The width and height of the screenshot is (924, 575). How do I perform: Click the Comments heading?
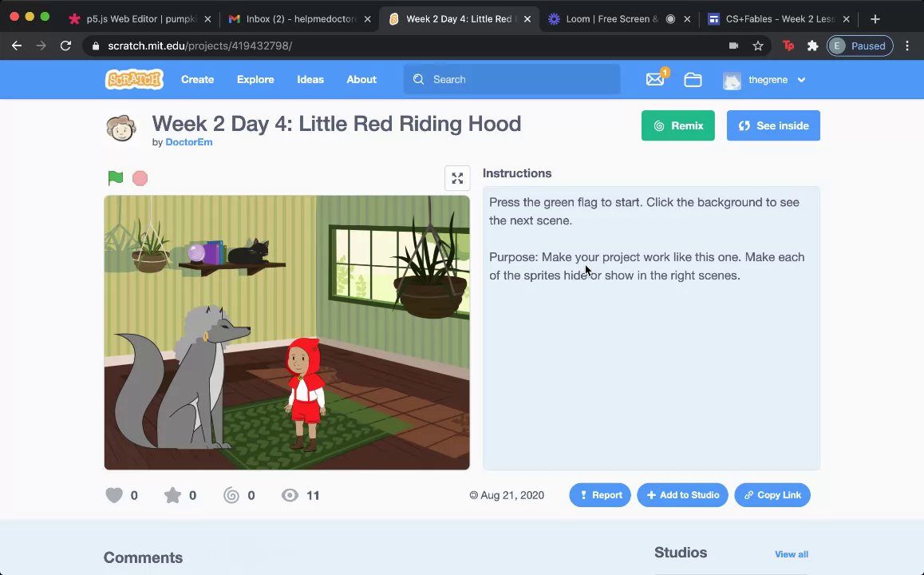(143, 557)
